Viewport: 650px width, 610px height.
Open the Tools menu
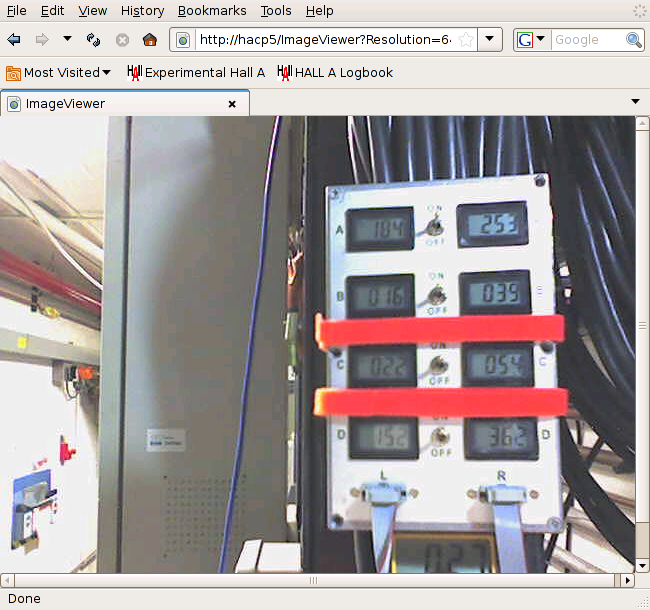(276, 11)
